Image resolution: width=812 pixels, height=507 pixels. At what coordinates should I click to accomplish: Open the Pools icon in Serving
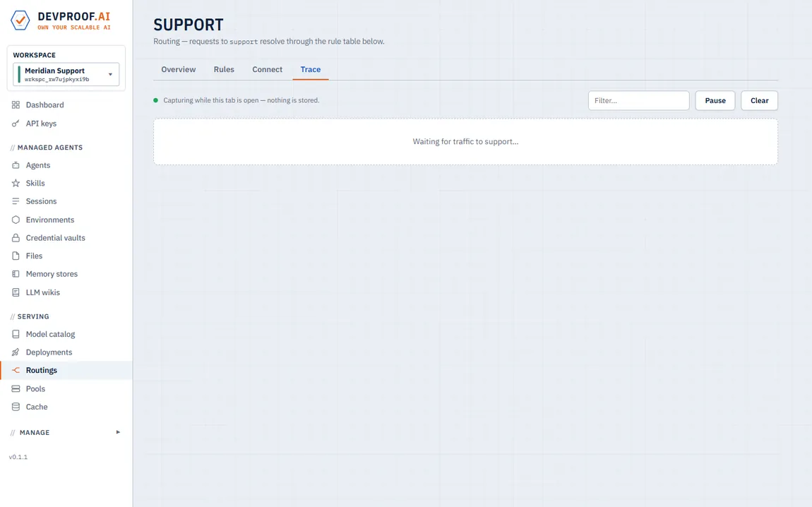tap(16, 389)
